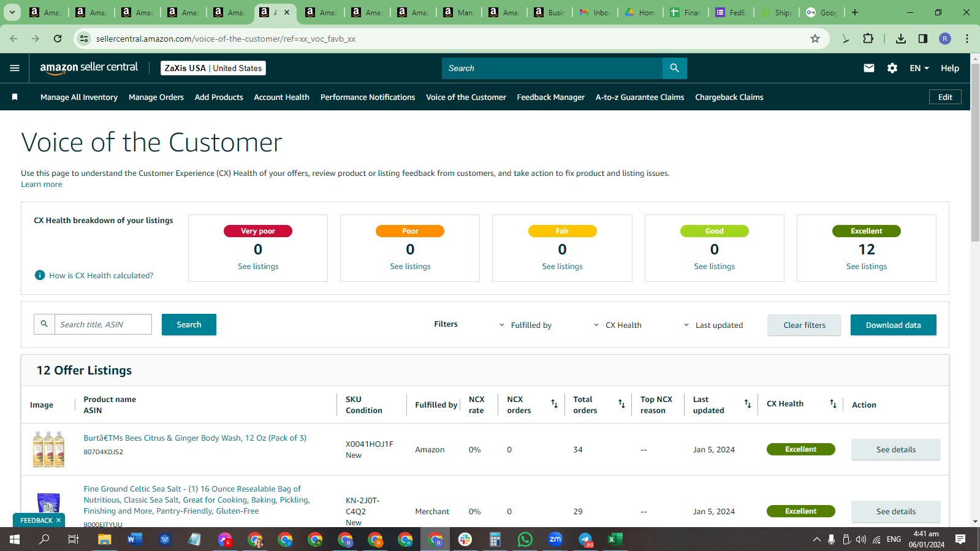Open the Settings gear in Seller Central
Screen dimensions: 980x551
coord(892,68)
